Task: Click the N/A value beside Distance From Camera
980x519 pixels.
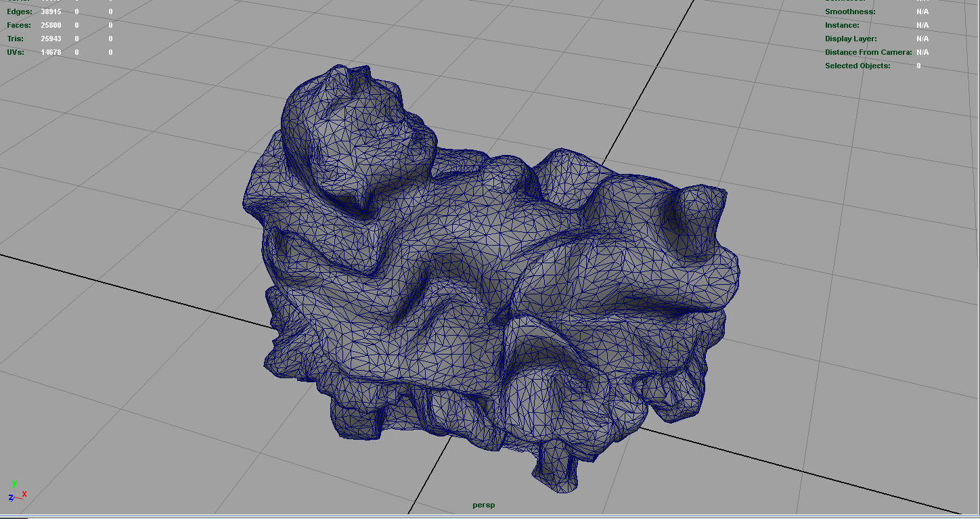Action: point(922,52)
